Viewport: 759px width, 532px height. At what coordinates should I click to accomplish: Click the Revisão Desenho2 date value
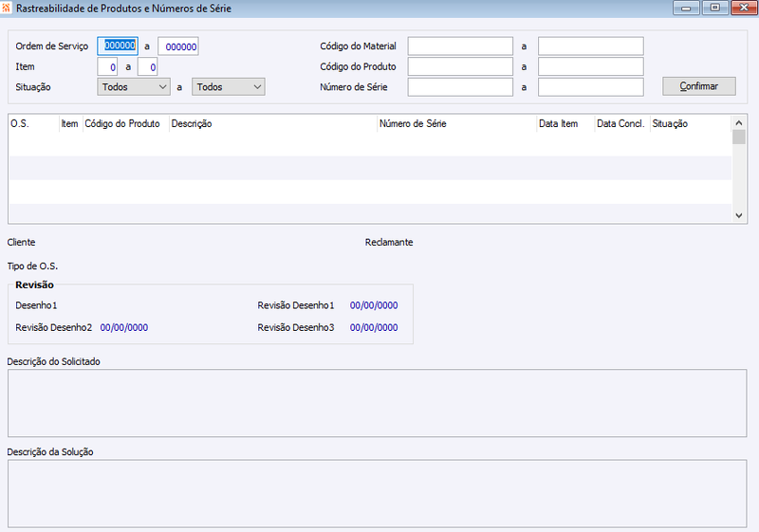pos(124,328)
